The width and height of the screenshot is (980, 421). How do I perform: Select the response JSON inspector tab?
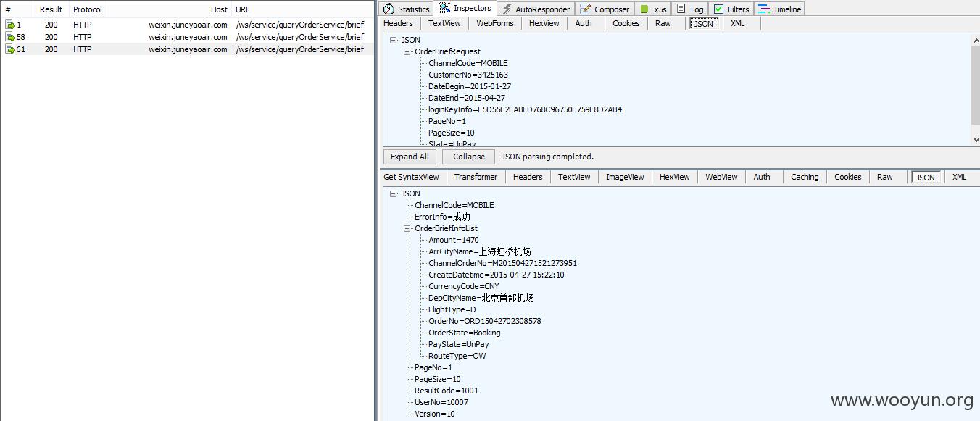pyautogui.click(x=926, y=177)
